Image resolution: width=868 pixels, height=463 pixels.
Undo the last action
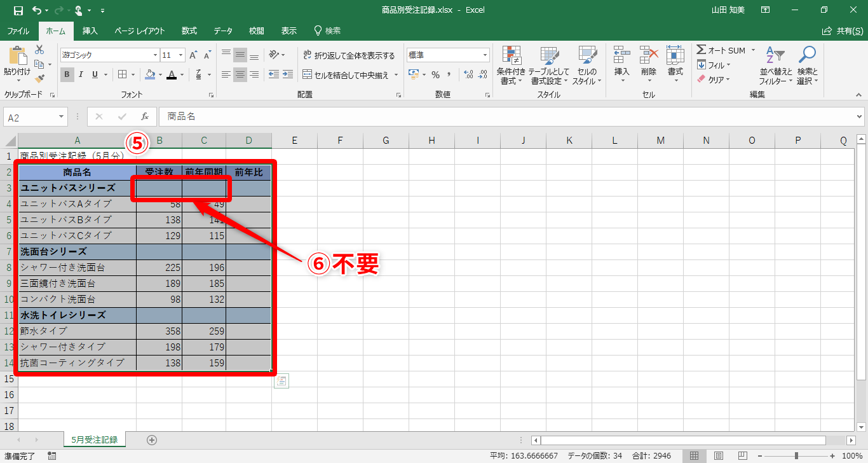[36, 10]
